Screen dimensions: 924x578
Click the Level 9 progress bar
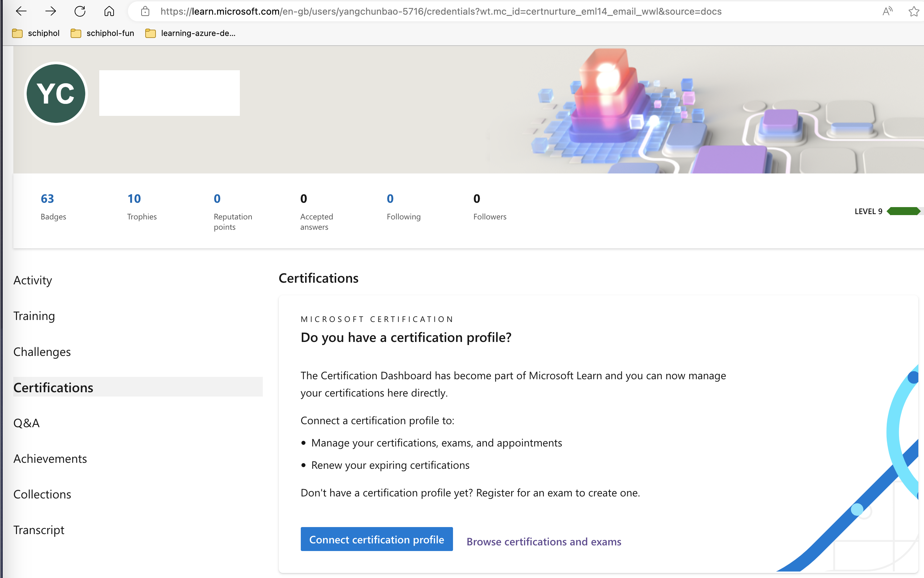[903, 211]
